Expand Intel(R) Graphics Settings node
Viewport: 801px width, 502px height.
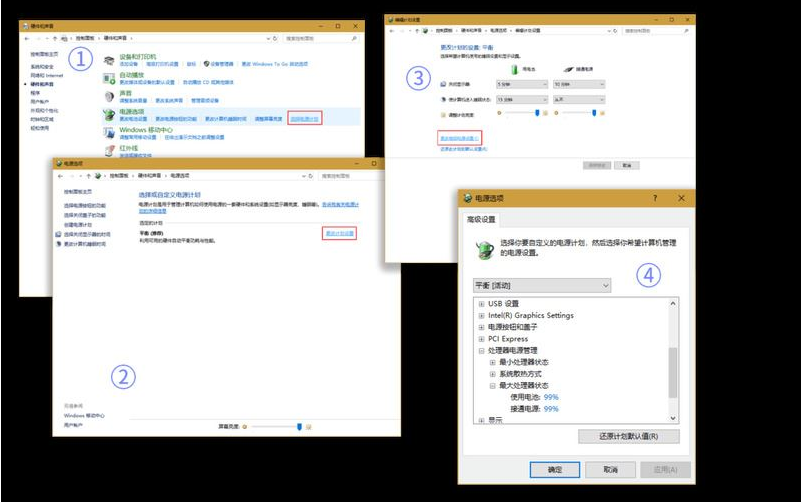(482, 316)
